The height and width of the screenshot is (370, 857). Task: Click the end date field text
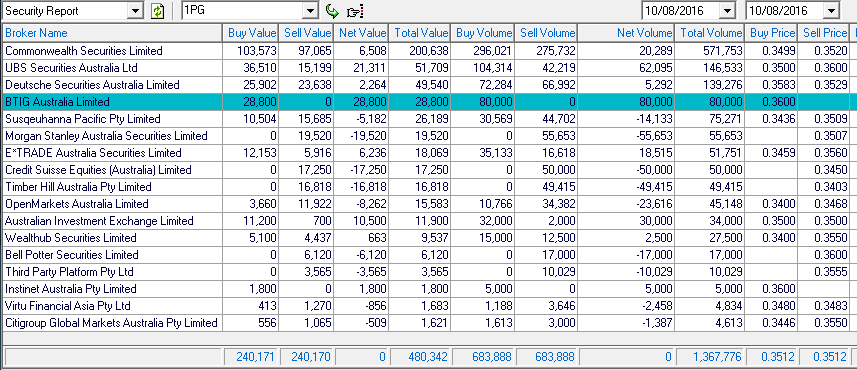[x=785, y=11]
